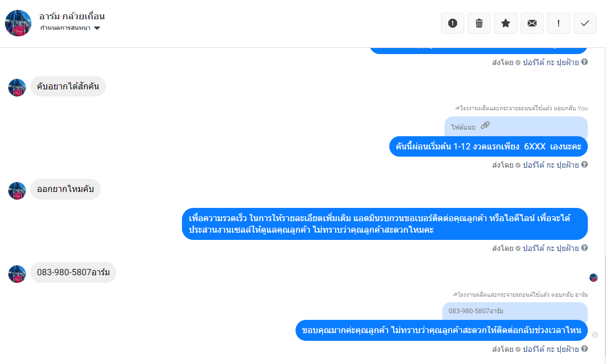Mark conversation unread with envelope icon
The width and height of the screenshot is (606, 364).
pyautogui.click(x=532, y=23)
